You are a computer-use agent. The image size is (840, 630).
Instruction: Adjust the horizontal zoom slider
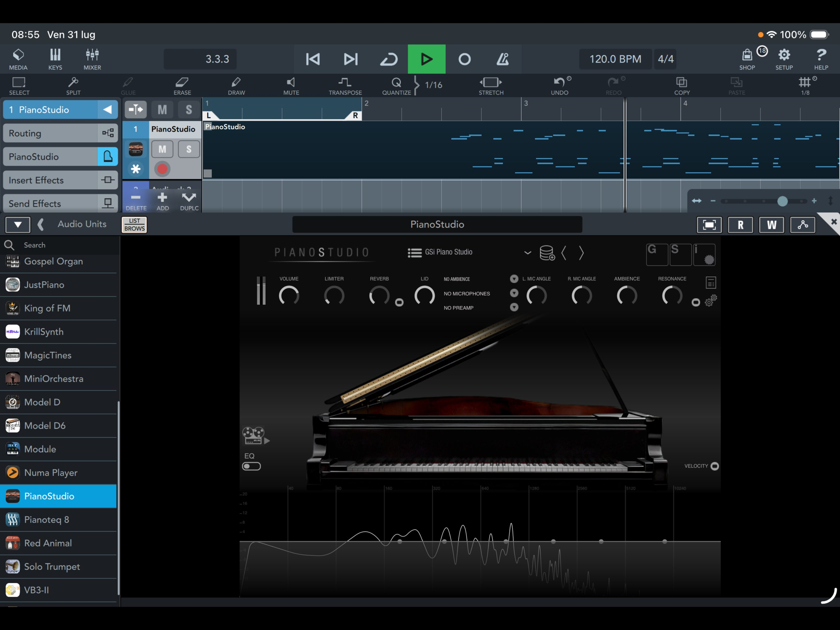coord(782,201)
